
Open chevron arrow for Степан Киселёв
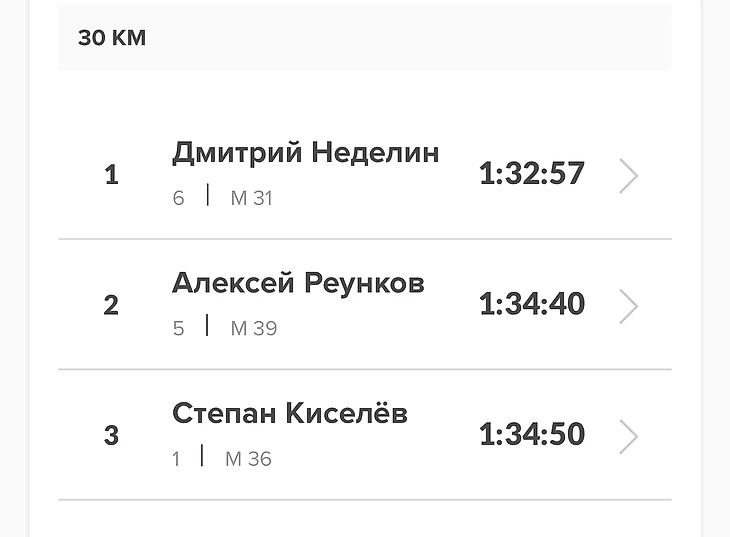coord(628,437)
